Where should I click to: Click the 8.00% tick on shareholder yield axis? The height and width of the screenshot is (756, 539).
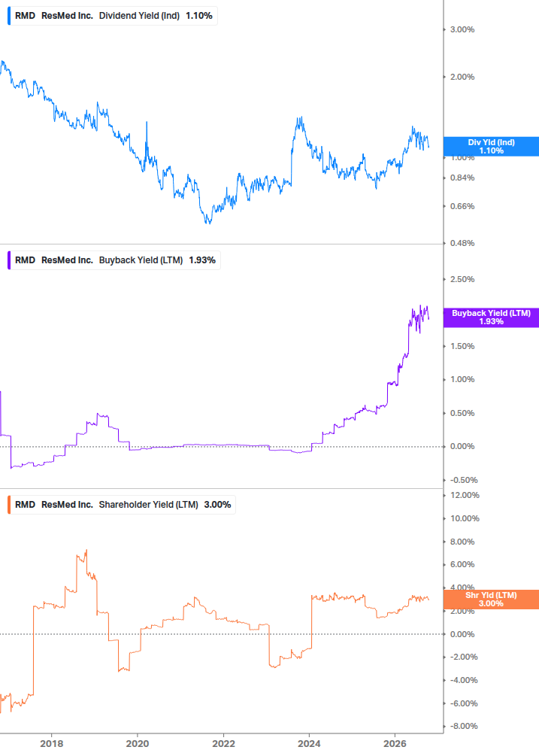[462, 542]
